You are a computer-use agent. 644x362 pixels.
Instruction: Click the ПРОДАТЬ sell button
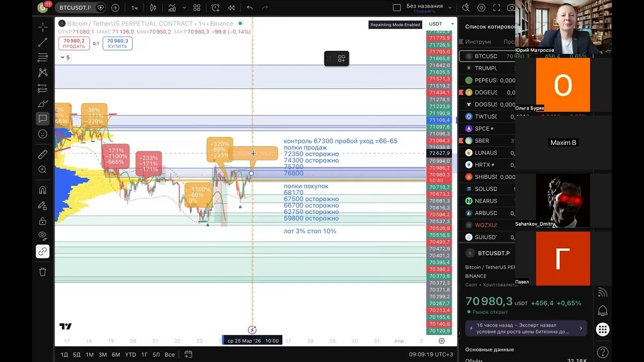tap(74, 44)
